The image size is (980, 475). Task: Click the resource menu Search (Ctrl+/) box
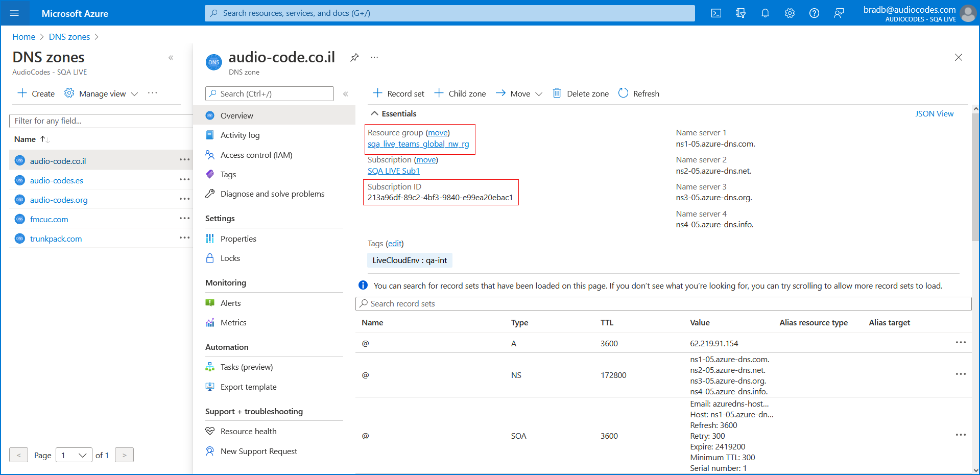coord(270,93)
